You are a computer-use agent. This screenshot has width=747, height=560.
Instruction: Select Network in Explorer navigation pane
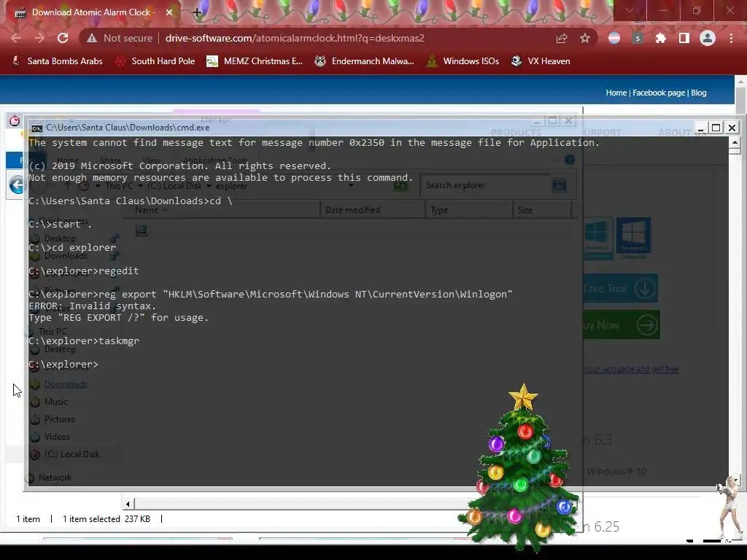[55, 478]
